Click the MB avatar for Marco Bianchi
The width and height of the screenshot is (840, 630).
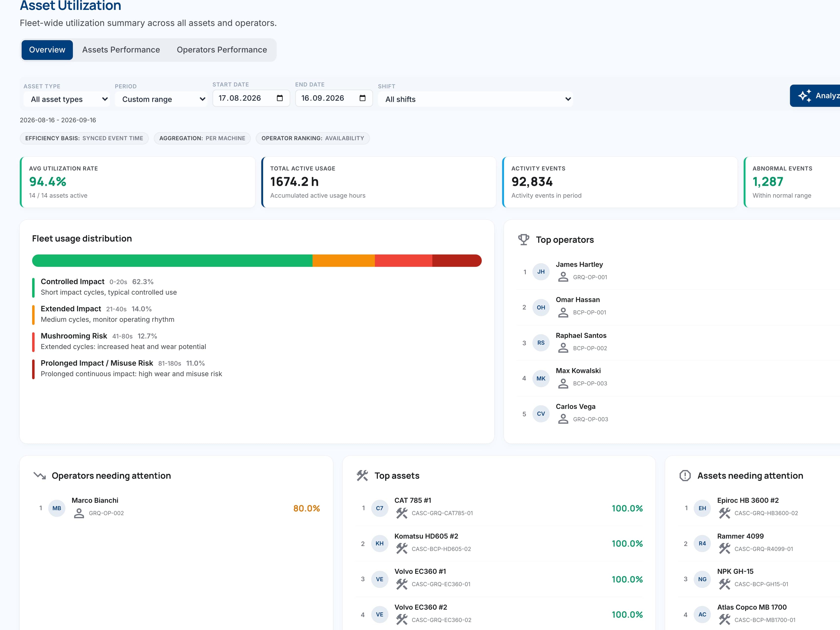tap(57, 508)
